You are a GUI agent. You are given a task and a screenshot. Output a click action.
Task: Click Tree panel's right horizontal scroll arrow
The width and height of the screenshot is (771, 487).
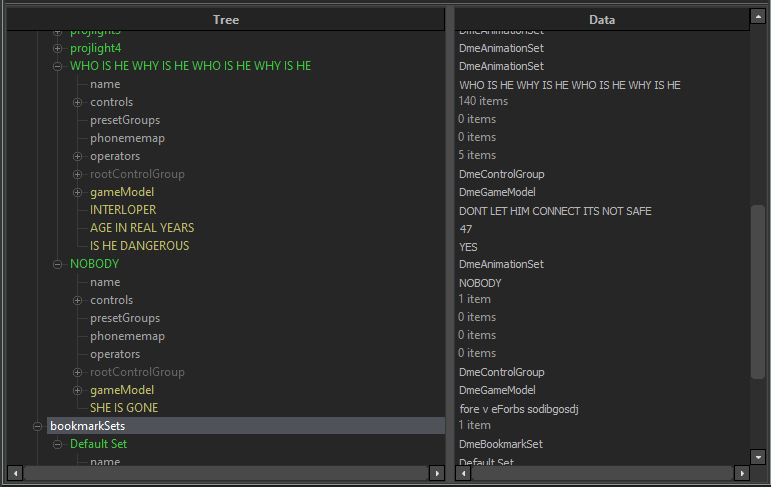tap(437, 472)
